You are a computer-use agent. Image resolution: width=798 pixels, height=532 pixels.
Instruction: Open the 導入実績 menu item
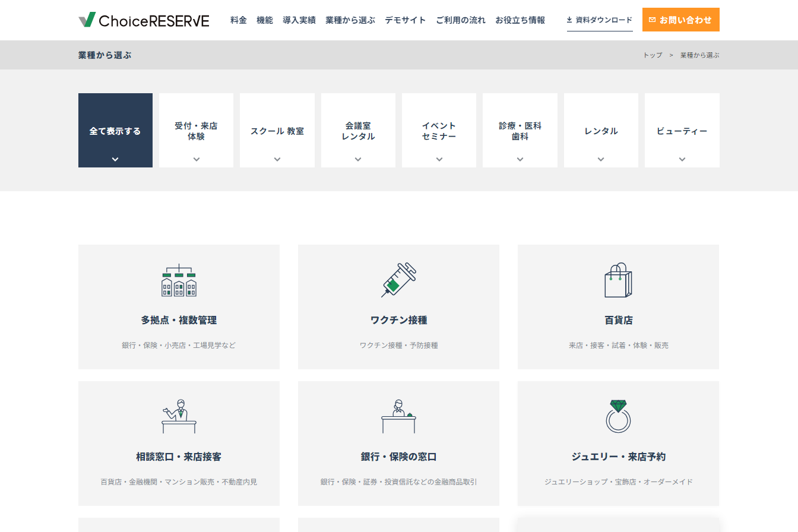299,20
